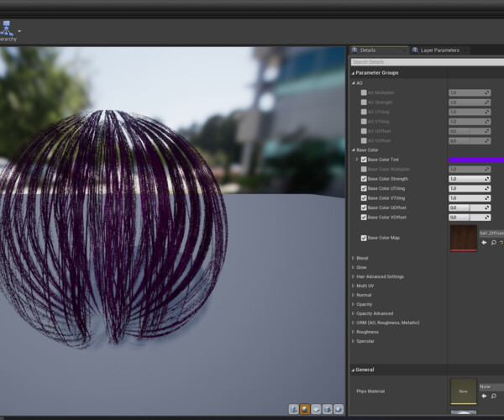Open the Hierarchy dropdown arrow
The height and width of the screenshot is (420, 504).
(x=19, y=33)
